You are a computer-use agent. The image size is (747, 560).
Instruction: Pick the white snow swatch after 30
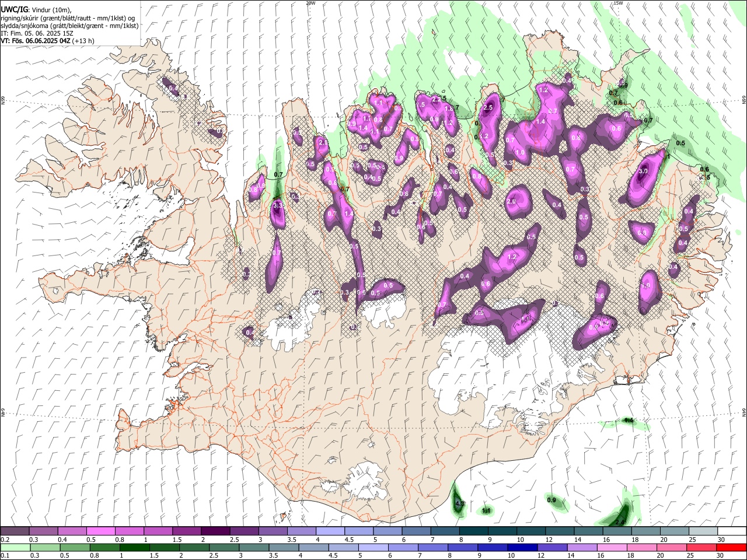[x=732, y=531]
